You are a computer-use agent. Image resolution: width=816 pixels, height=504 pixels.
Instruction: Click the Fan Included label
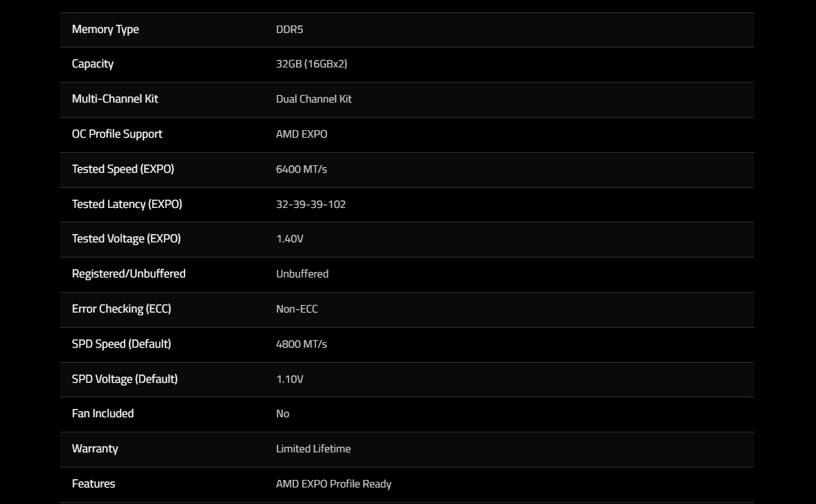pos(103,414)
